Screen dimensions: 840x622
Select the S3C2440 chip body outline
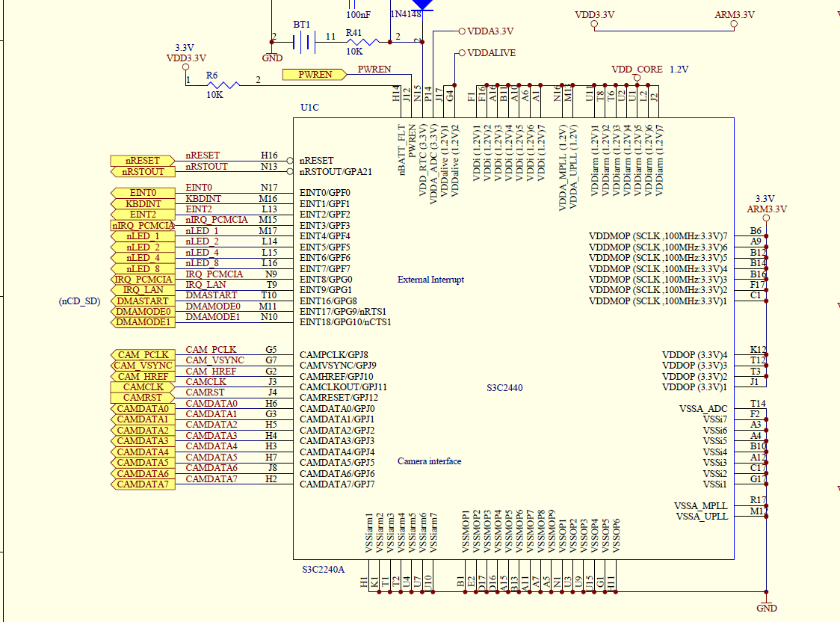click(513, 339)
